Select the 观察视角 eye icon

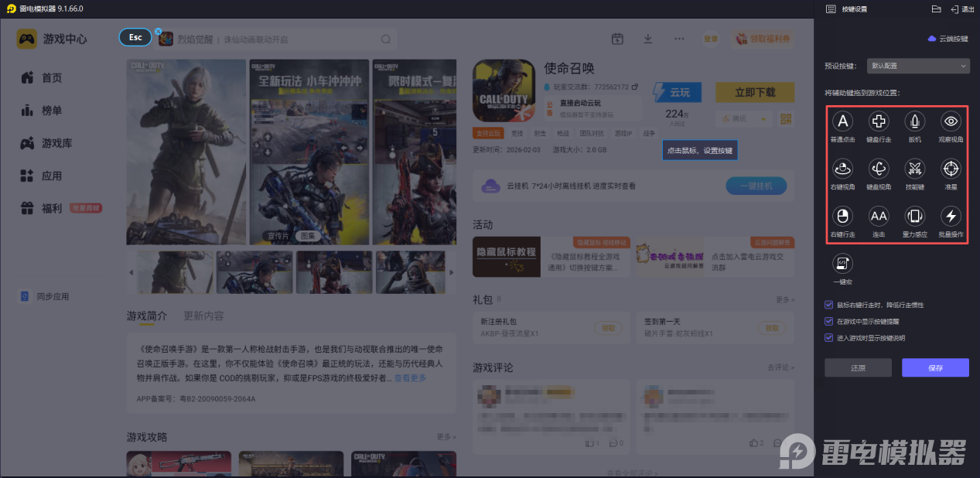pos(951,121)
